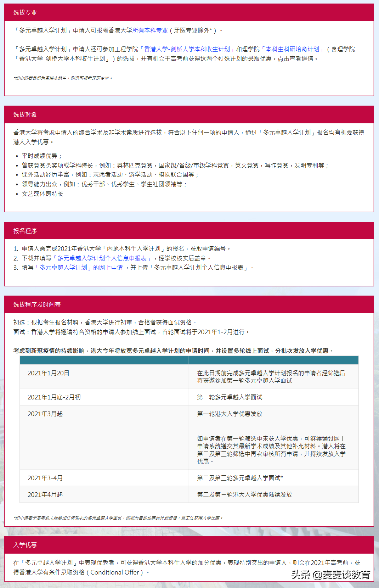The height and width of the screenshot is (588, 379).
Task: Click the 入学优惠 section header
Action: click(x=189, y=545)
